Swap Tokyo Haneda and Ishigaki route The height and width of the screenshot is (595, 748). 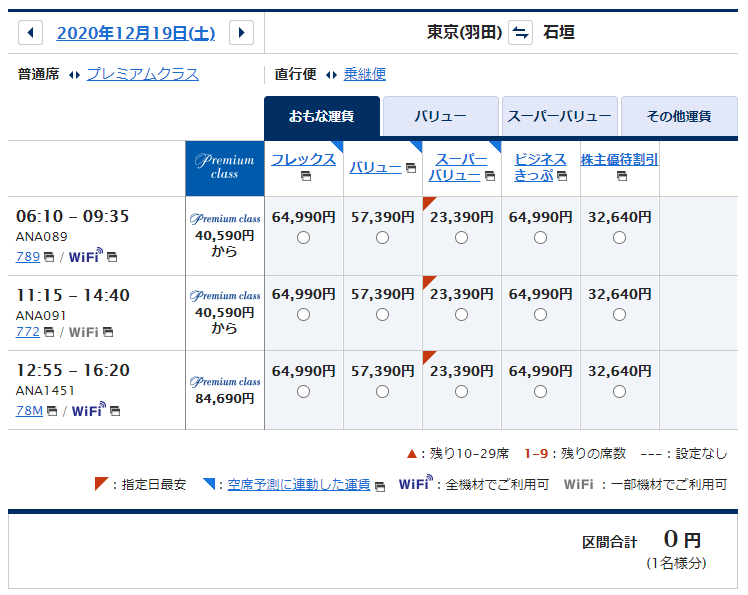[x=520, y=32]
